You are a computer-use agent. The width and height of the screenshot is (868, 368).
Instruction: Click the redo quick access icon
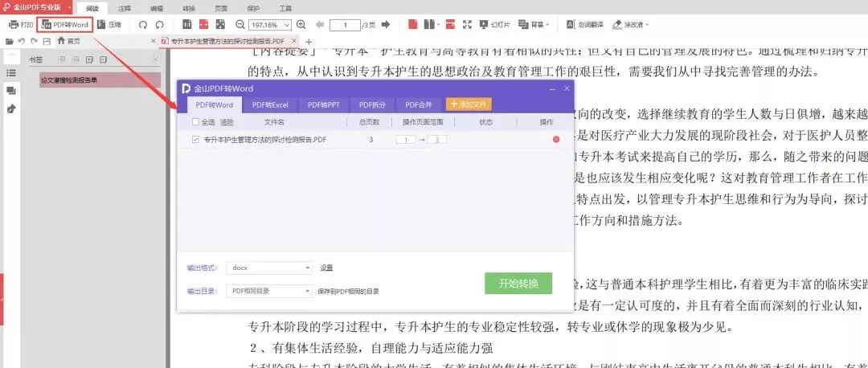pos(35,41)
